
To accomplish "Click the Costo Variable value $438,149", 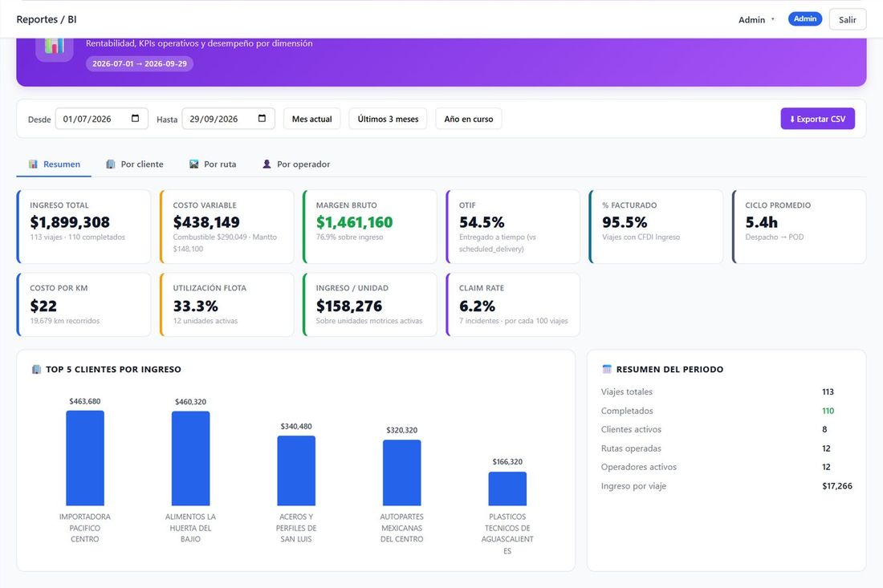I will point(206,222).
